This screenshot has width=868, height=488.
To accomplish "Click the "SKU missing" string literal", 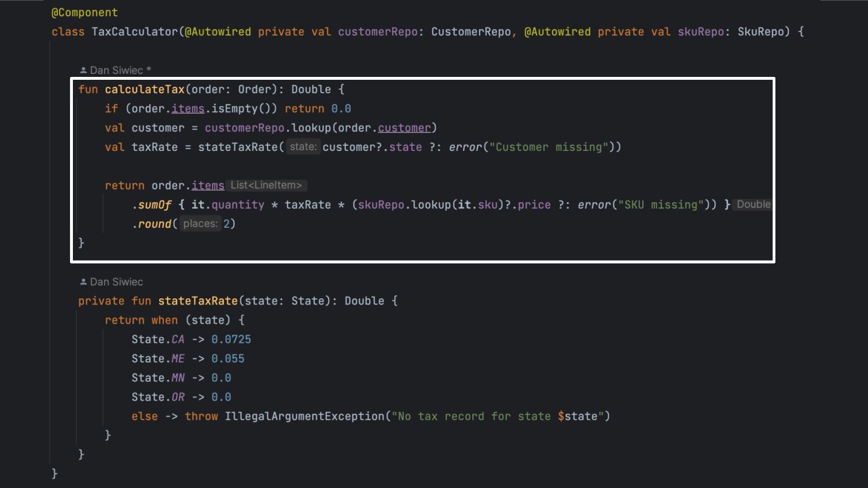I will coord(664,205).
